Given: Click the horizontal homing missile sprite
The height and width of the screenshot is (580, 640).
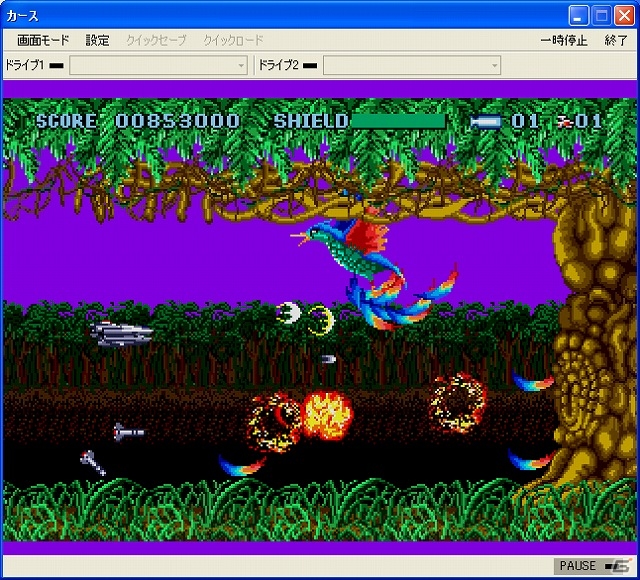Looking at the screenshot, I should coord(129,432).
